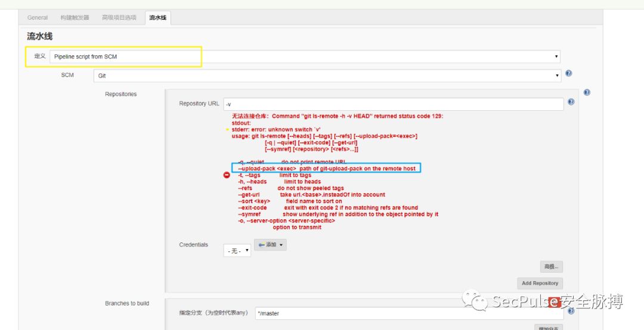
Task: Click the branch specifier field containing */master
Action: [x=409, y=313]
